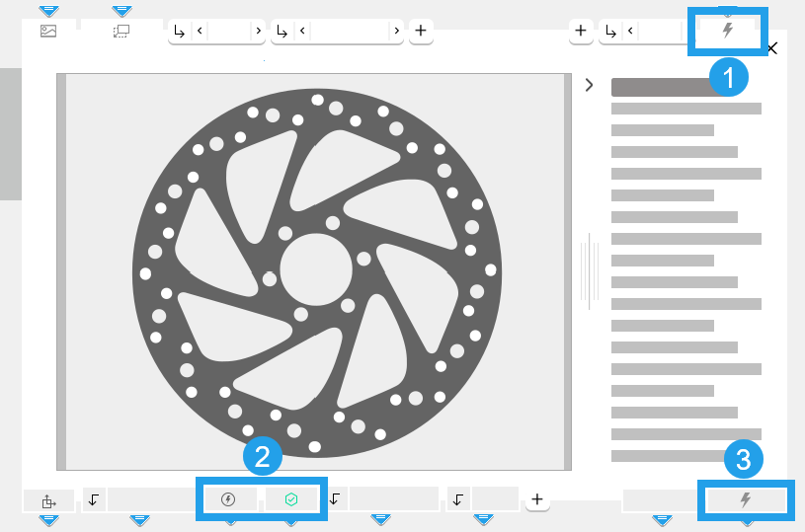
Task: Click the selection-frame icon in second top tab
Action: tap(121, 31)
